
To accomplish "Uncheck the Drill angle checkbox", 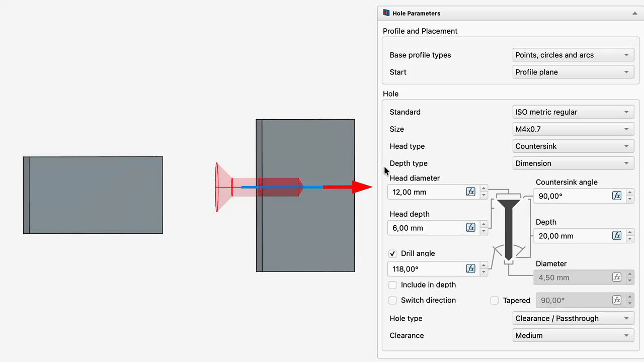I will coord(392,254).
